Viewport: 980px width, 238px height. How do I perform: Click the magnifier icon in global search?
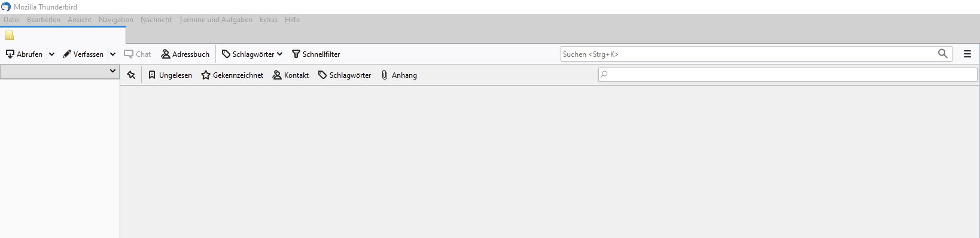[943, 54]
